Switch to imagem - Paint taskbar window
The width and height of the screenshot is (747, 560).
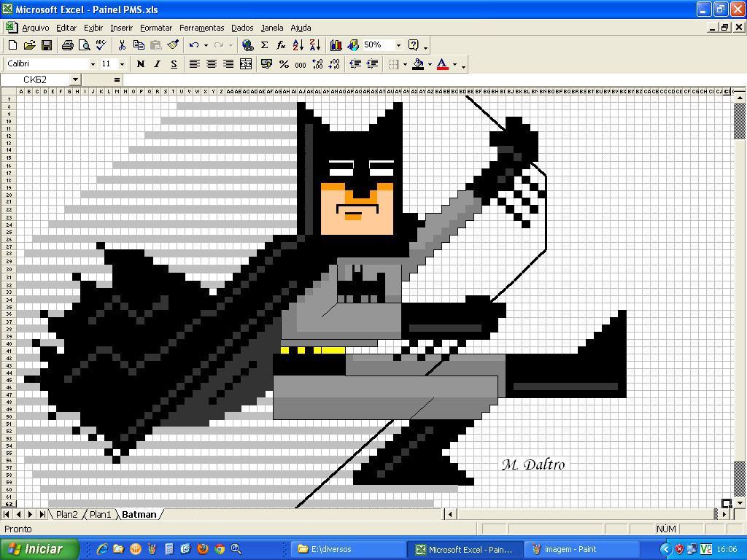[x=581, y=550]
